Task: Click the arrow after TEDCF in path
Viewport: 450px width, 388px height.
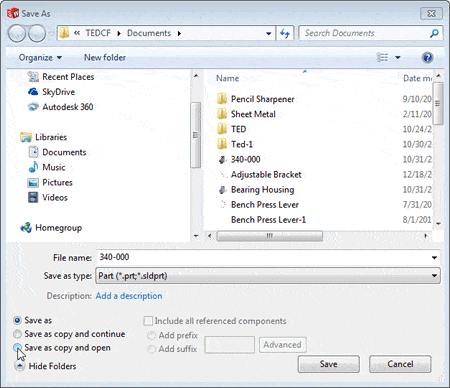Action: (x=119, y=33)
